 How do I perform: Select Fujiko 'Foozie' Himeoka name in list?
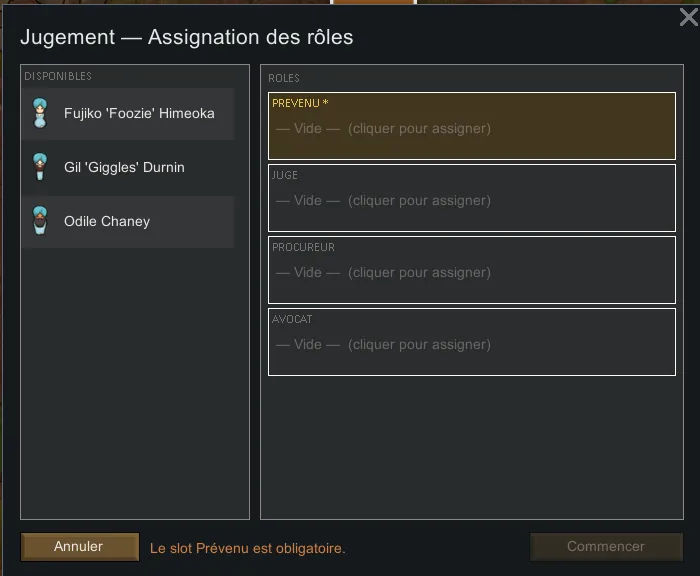139,113
